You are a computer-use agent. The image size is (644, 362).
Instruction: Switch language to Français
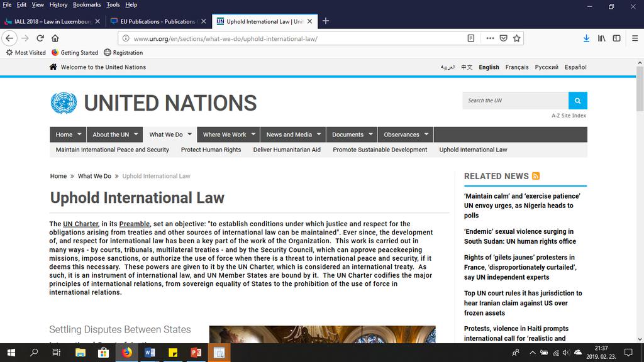point(517,67)
